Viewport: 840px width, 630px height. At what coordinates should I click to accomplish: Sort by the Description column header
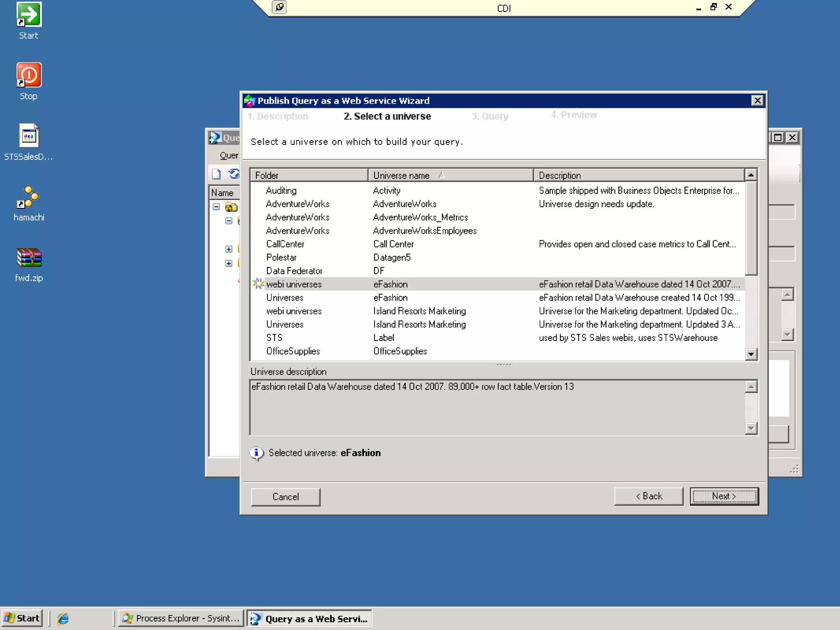coord(639,175)
